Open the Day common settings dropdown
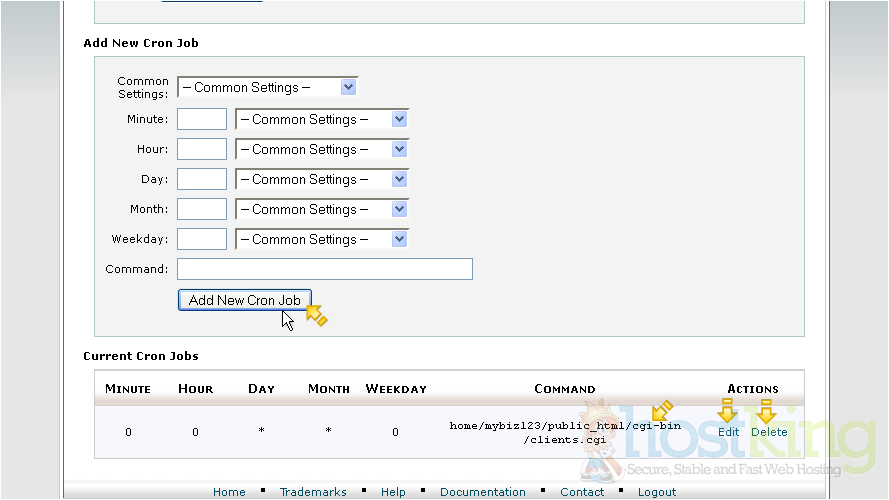This screenshot has width=889, height=500. click(x=322, y=179)
